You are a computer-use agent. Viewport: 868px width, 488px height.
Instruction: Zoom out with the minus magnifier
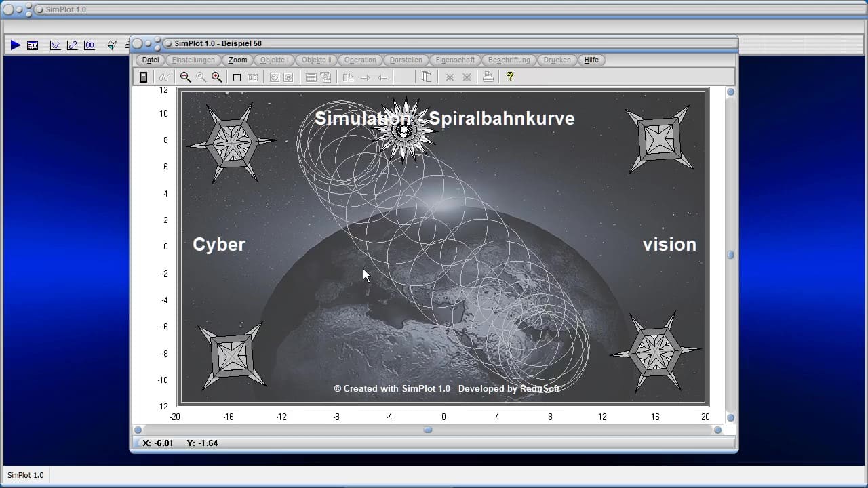(x=185, y=77)
